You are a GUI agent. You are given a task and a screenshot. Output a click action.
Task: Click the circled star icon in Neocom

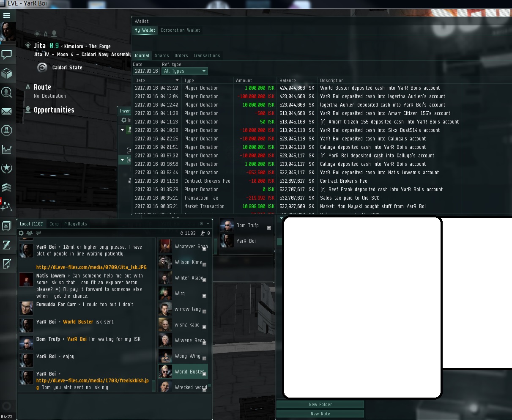[x=7, y=168]
